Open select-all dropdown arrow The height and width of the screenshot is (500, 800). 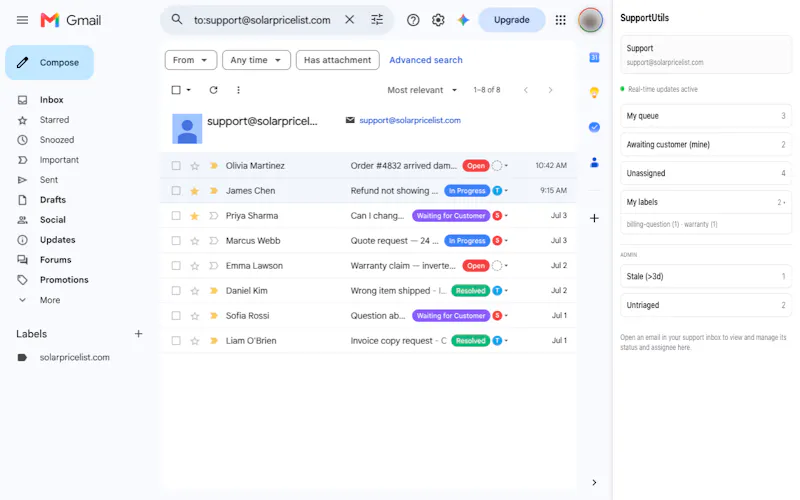tap(188, 90)
